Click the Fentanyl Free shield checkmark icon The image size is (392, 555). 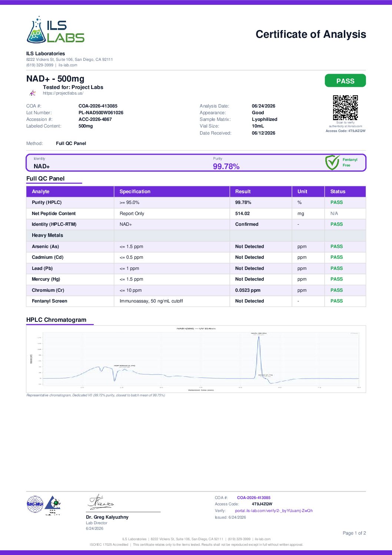(x=332, y=163)
